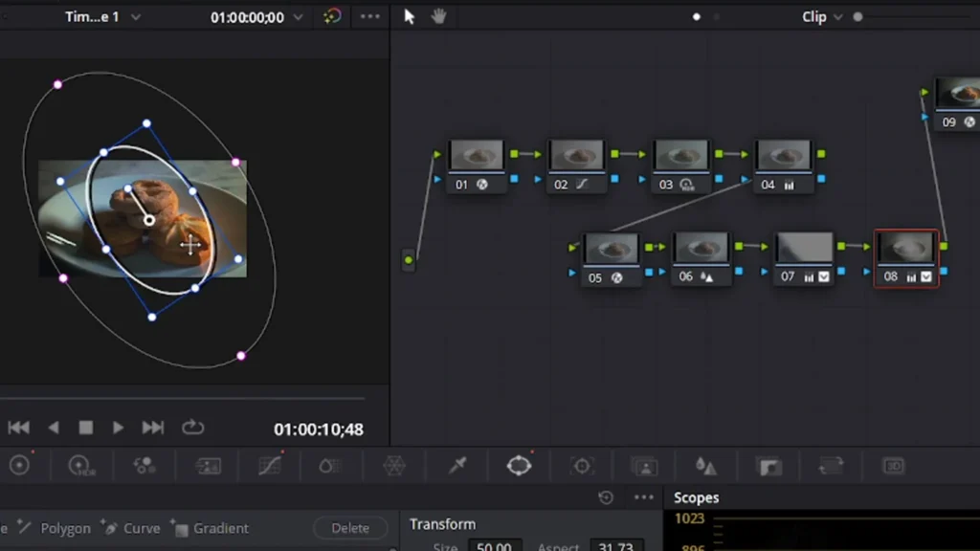980x551 pixels.
Task: Open viewer options three-dot menu
Action: (370, 17)
